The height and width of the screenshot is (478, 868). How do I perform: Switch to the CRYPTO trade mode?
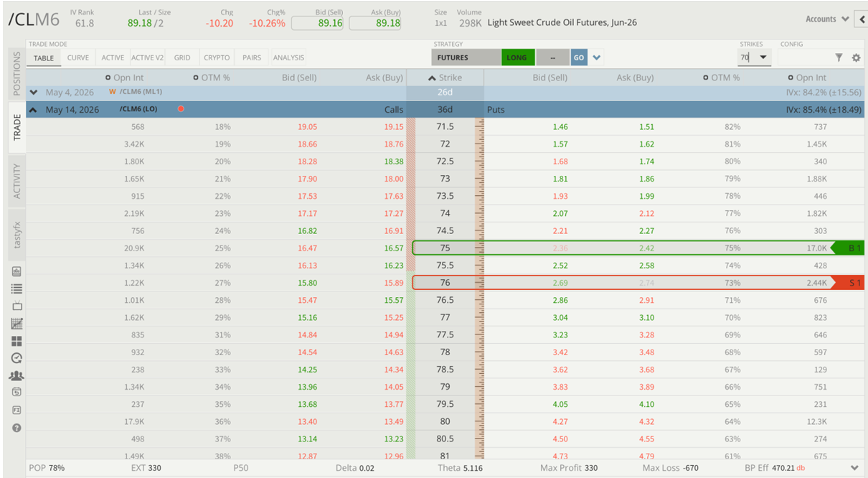click(217, 57)
